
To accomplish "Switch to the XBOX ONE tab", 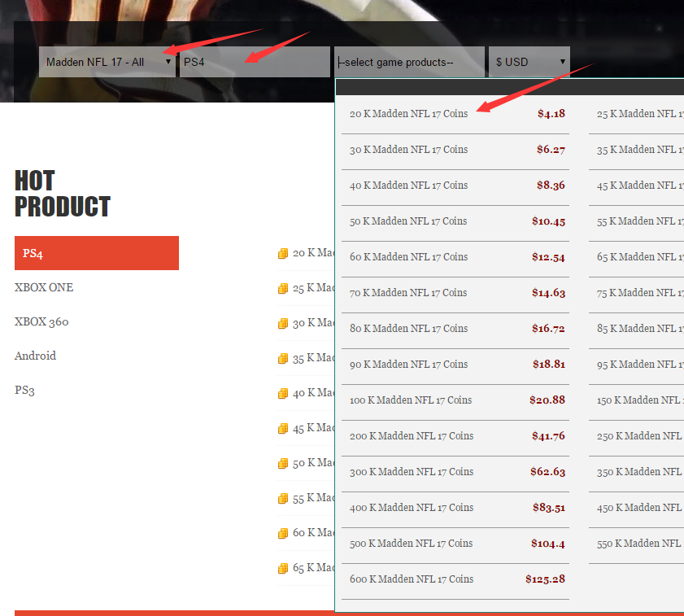I will 44,287.
